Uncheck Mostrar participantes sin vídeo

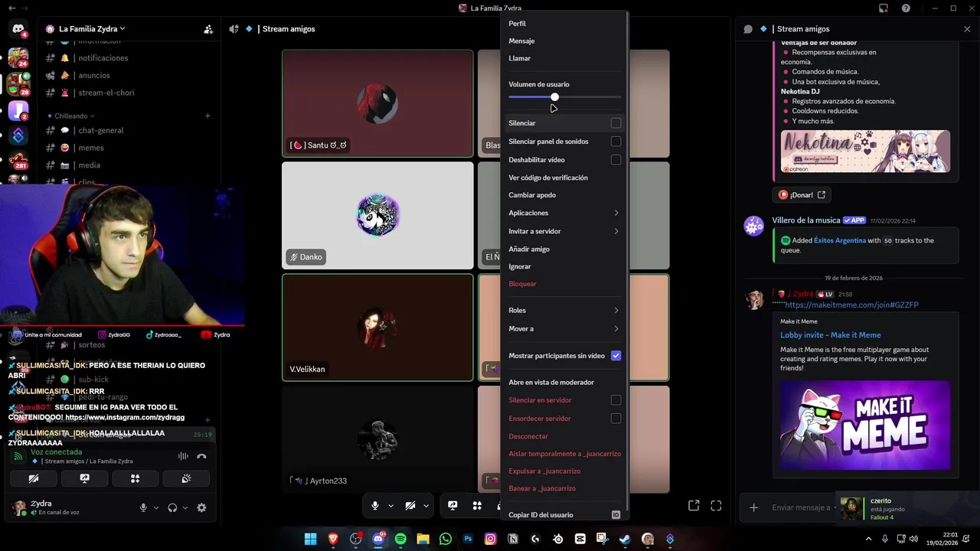coord(616,356)
